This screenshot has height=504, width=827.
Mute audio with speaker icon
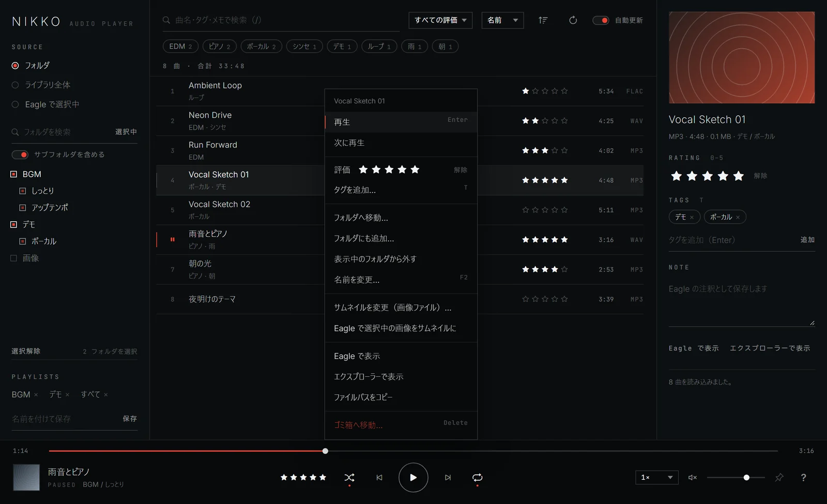[x=693, y=478]
